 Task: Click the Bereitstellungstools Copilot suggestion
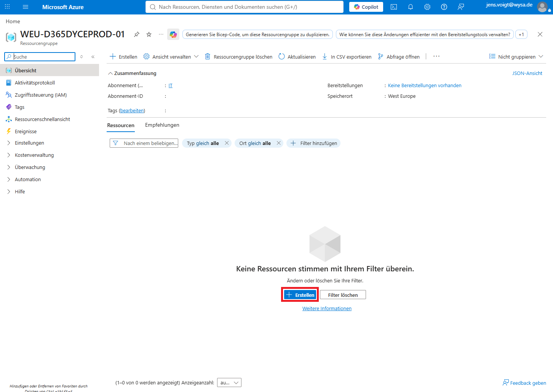(425, 34)
